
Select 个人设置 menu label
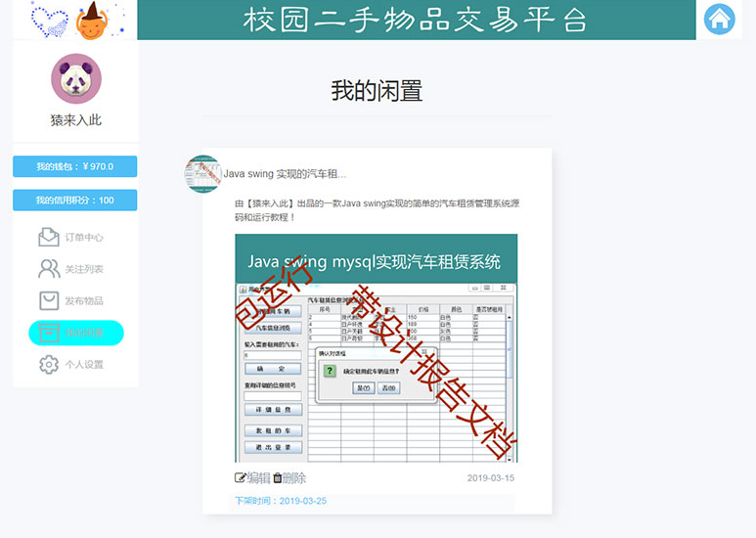84,365
